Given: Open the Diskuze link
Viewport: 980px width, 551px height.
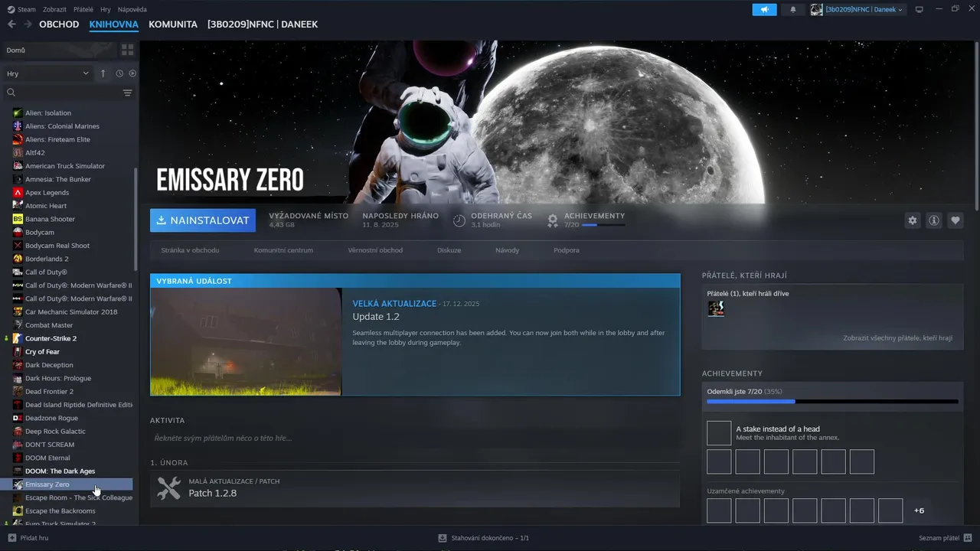Looking at the screenshot, I should click(x=449, y=250).
